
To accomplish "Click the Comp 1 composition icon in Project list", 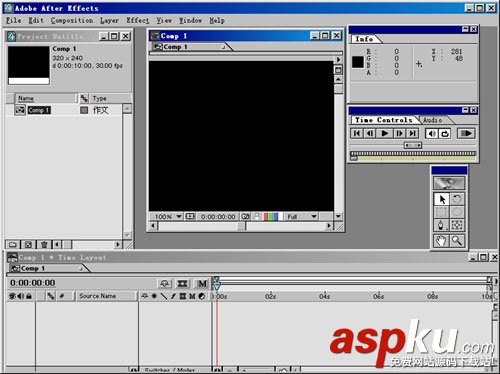I will tap(20, 110).
